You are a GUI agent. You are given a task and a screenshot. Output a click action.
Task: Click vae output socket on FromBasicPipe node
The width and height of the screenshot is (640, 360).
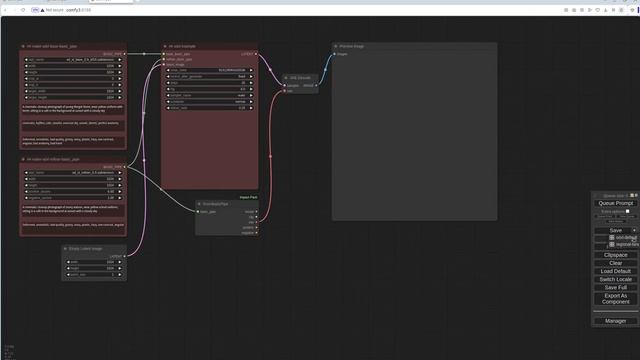coord(256,222)
